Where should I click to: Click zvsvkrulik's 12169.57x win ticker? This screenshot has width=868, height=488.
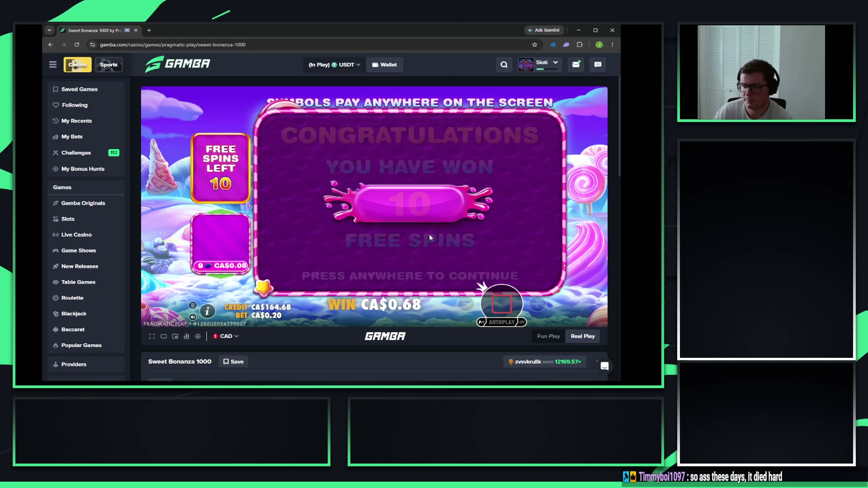(x=545, y=362)
